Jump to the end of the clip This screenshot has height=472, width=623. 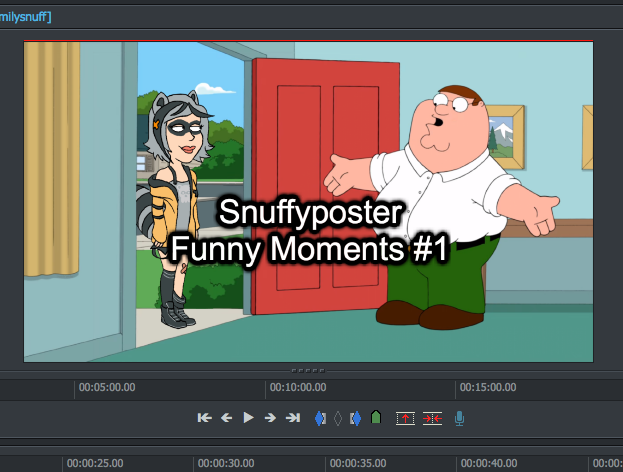click(293, 418)
